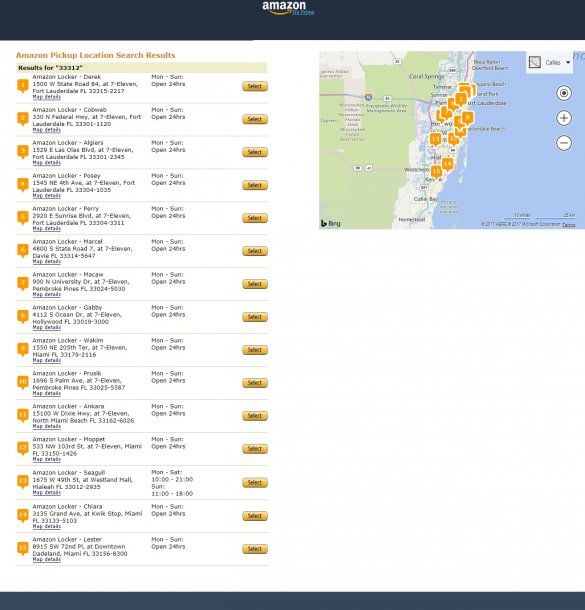Select Amazon Locker Prusik

coord(255,382)
